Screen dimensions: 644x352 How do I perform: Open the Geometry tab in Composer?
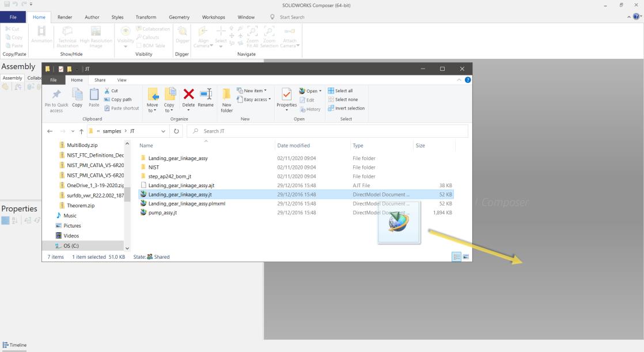pos(179,17)
